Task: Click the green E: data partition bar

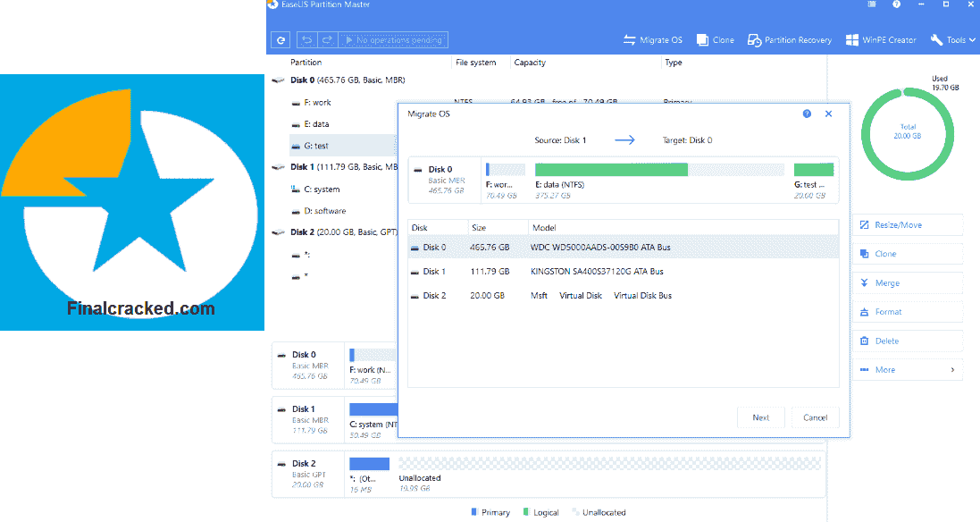Action: pyautogui.click(x=611, y=169)
